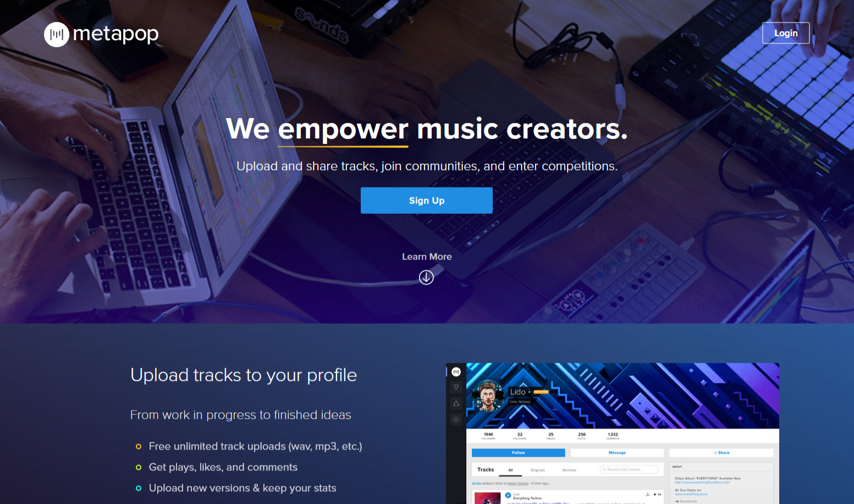Click the Learn More link

coord(427,257)
